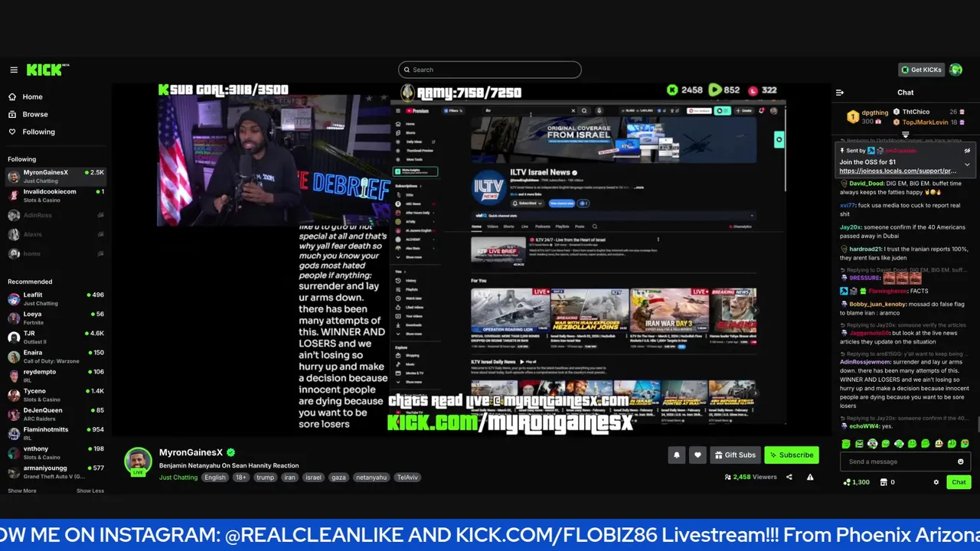Click Show Less under Recommended
This screenshot has height=551, width=980.
(x=90, y=491)
